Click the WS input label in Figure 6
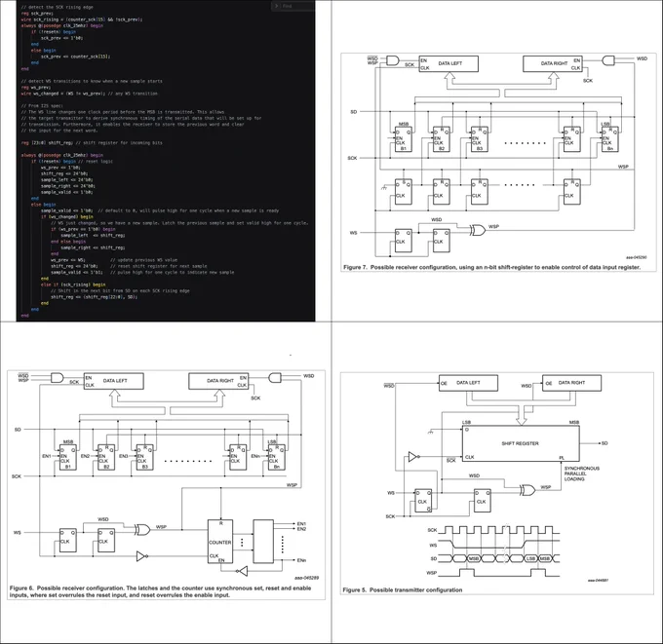 coord(17,532)
